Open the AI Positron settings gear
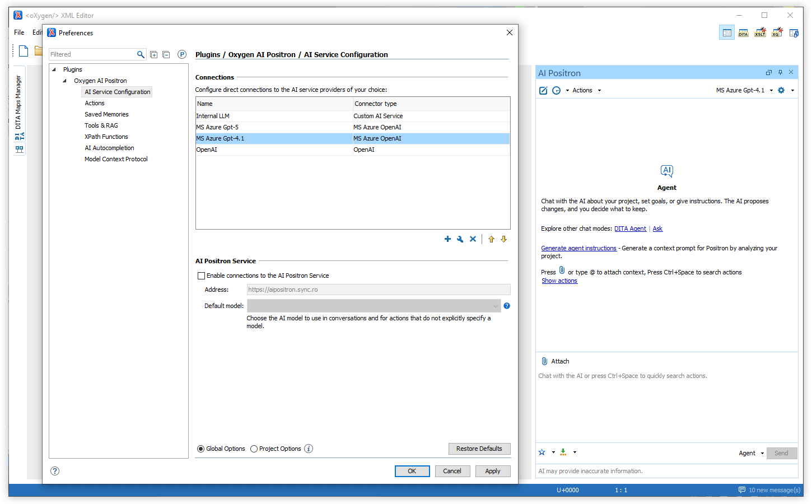Screen dimensions: 812x504 point(781,90)
